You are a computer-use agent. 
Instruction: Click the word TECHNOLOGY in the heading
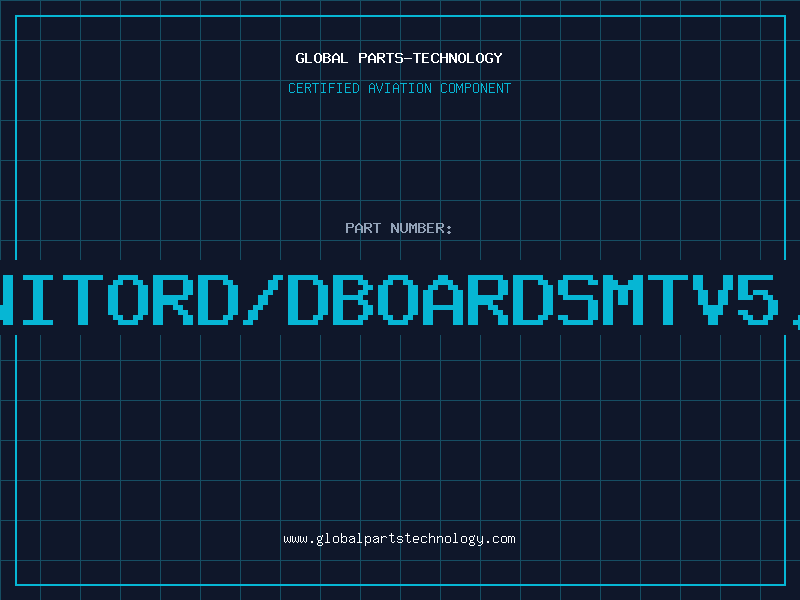[458, 58]
